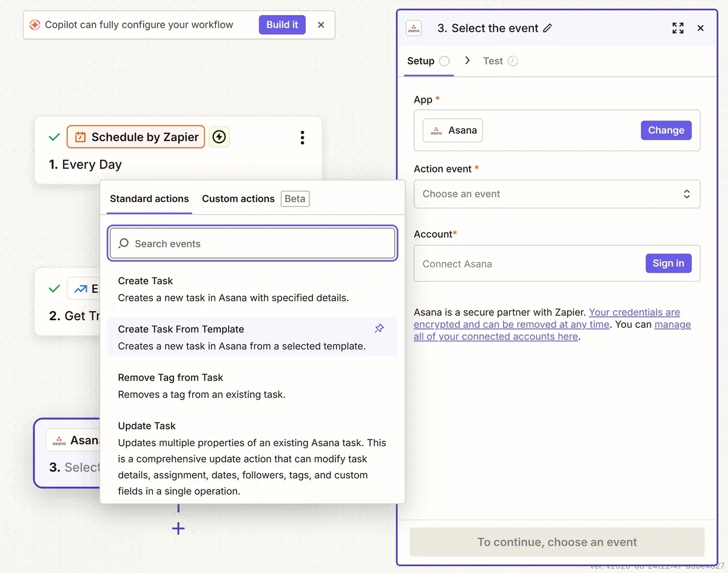Pin the Create Task From Template action
Viewport: 728px width, 573px height.
point(379,328)
